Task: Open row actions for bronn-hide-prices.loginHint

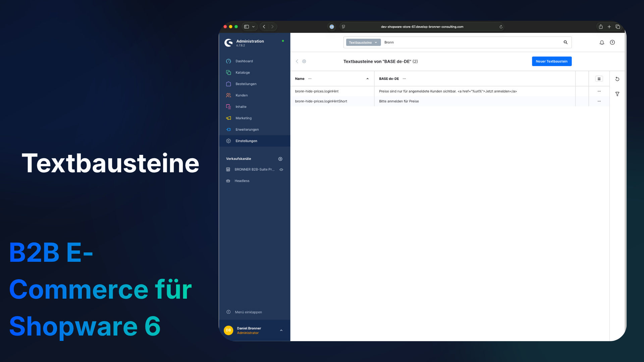Action: (599, 91)
